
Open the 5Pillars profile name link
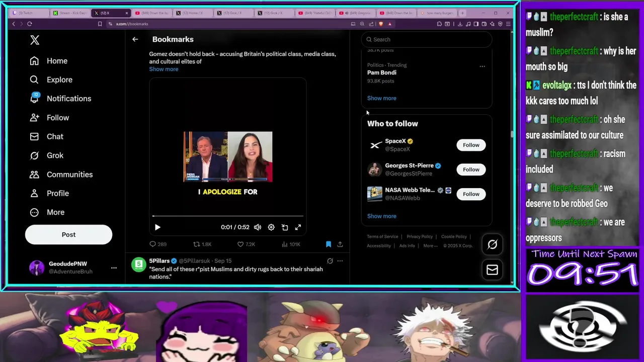pos(159,261)
